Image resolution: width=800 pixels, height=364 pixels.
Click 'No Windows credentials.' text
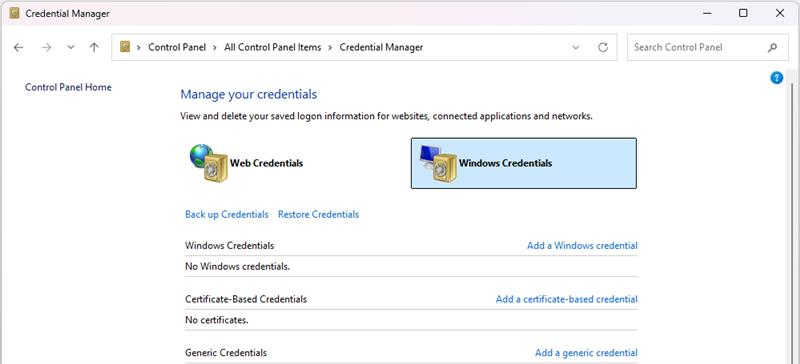(x=237, y=266)
